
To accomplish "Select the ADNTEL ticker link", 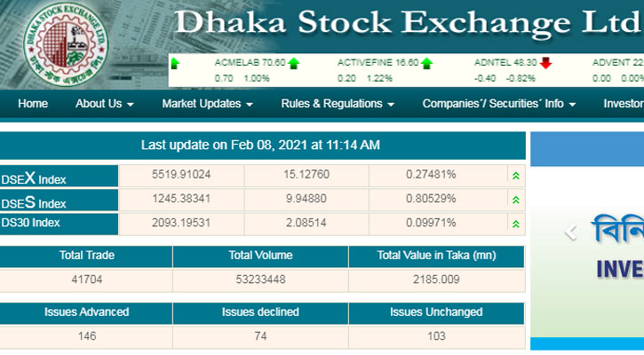I will [x=505, y=63].
